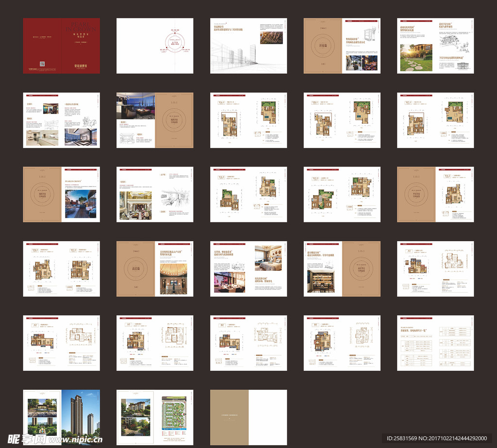Open the sunset villa garden photo
The image size is (497, 448).
click(415, 58)
